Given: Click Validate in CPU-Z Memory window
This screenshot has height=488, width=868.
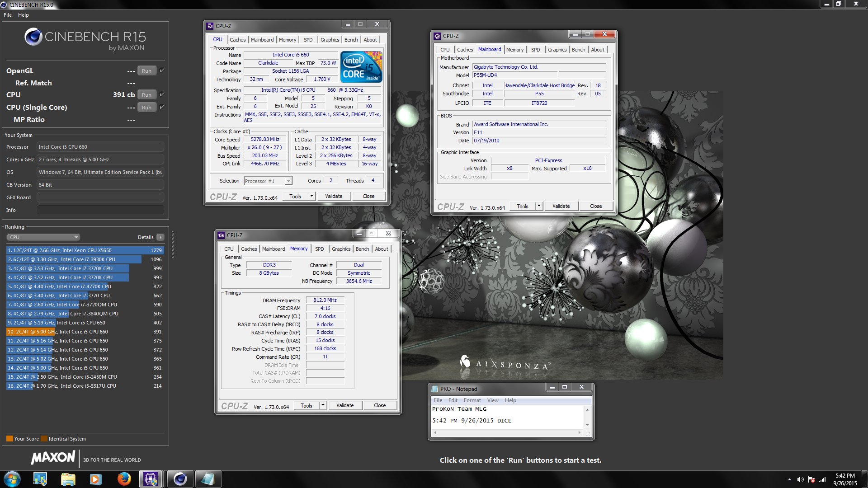Looking at the screenshot, I should point(345,405).
